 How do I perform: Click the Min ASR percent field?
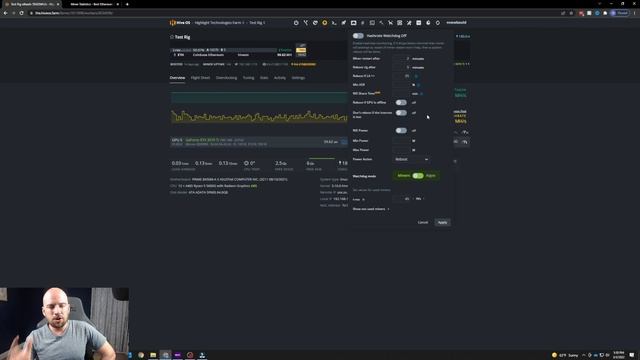(x=401, y=85)
